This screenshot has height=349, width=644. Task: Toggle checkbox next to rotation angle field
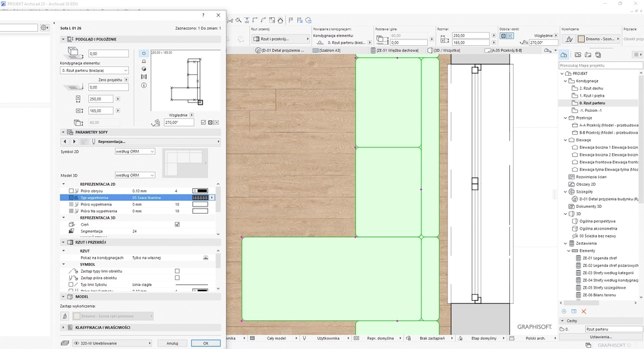pos(203,122)
